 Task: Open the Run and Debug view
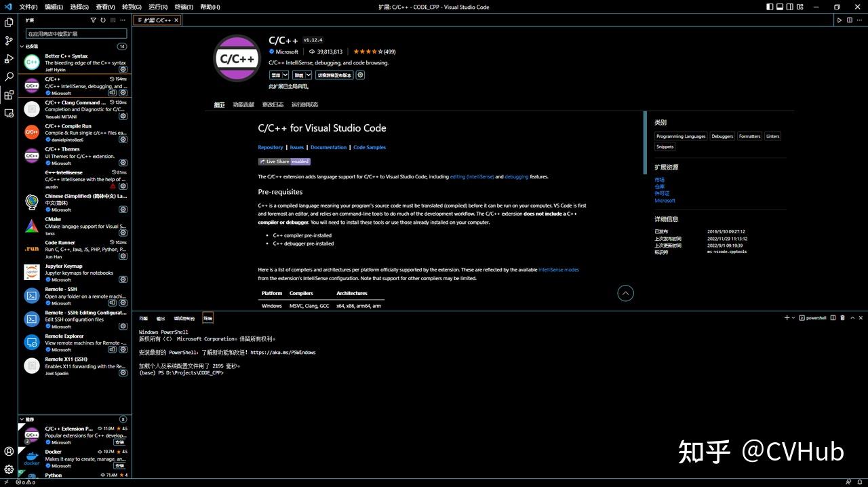(9, 58)
